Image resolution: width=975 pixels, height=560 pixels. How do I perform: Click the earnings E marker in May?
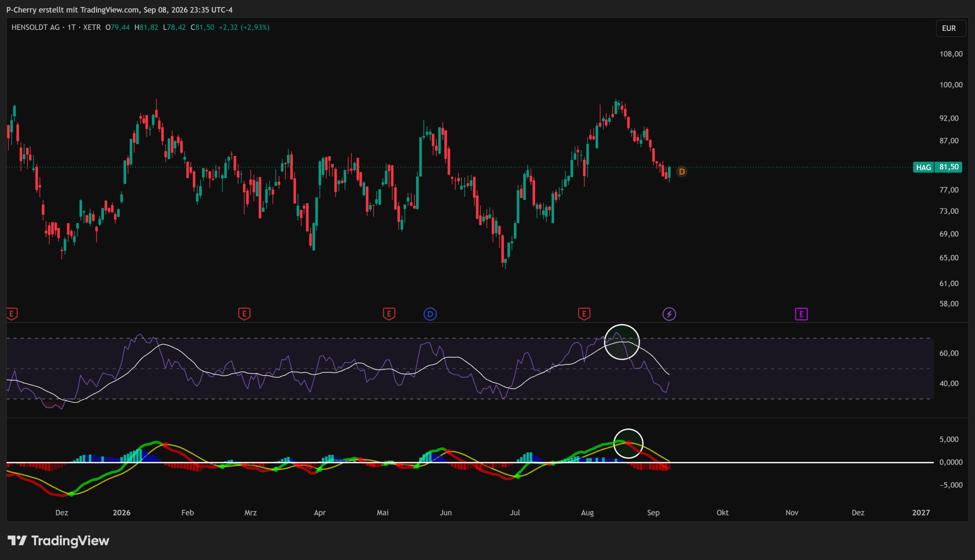389,314
